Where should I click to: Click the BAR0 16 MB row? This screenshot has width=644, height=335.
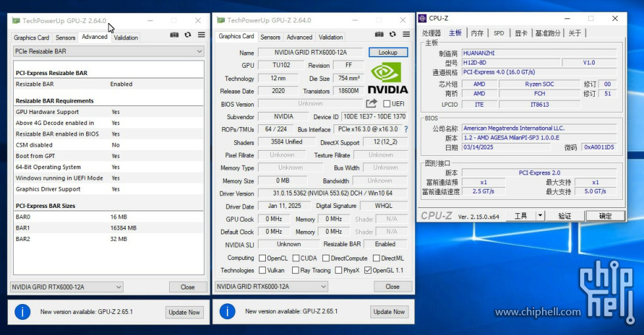coord(109,217)
